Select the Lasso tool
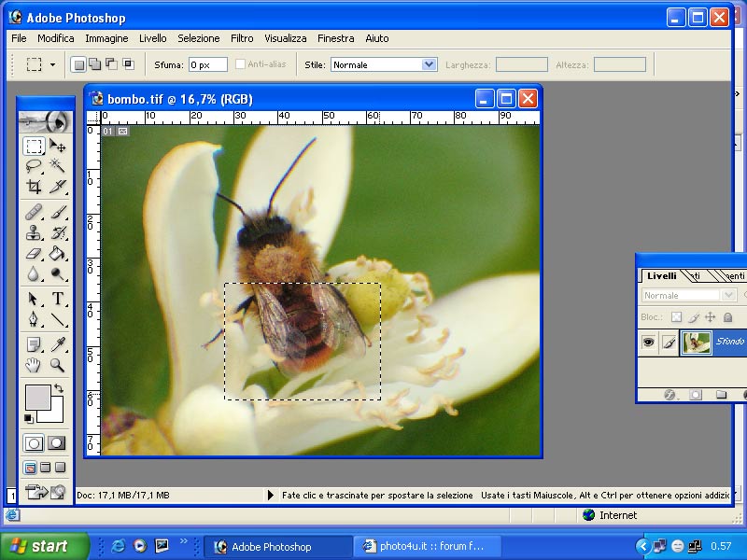Screen dimensions: 747x560 (x=34, y=166)
